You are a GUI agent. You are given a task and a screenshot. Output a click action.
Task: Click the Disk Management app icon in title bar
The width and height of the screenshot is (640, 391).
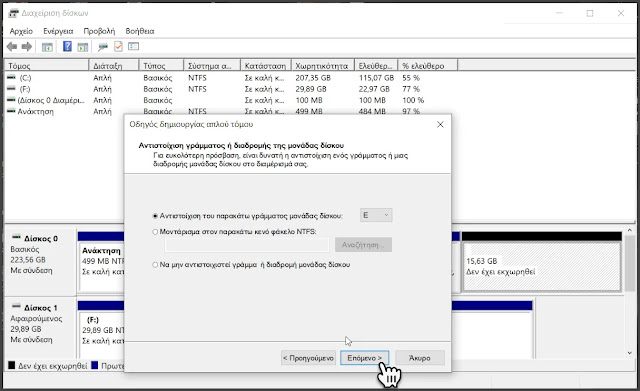13,13
